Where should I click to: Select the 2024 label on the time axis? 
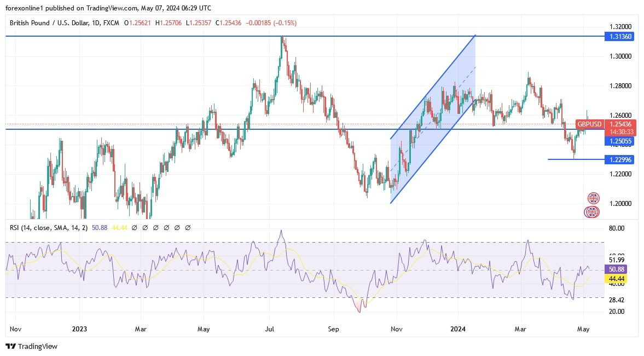[x=458, y=329]
